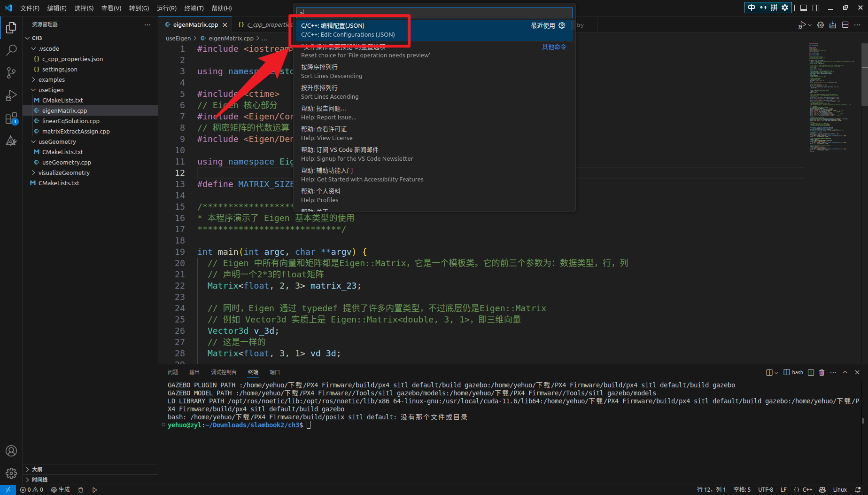This screenshot has width=868, height=495.
Task: Choose Help: View License command
Action: 434,134
